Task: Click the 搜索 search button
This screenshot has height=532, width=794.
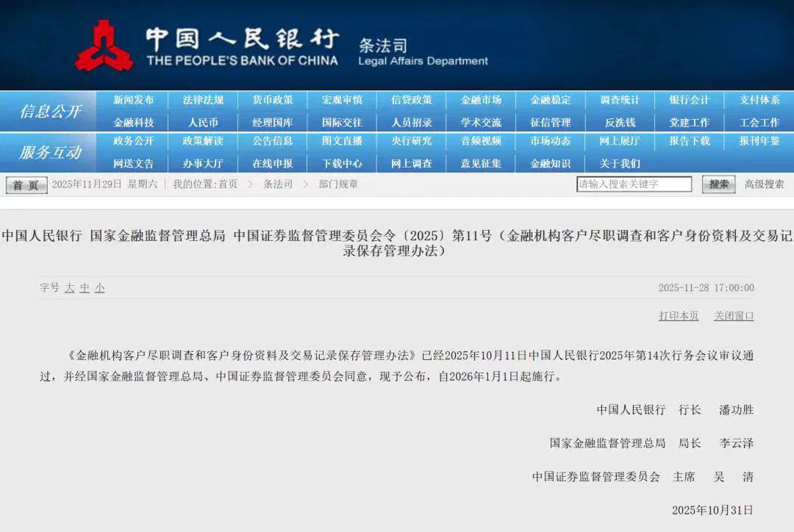Action: click(718, 184)
